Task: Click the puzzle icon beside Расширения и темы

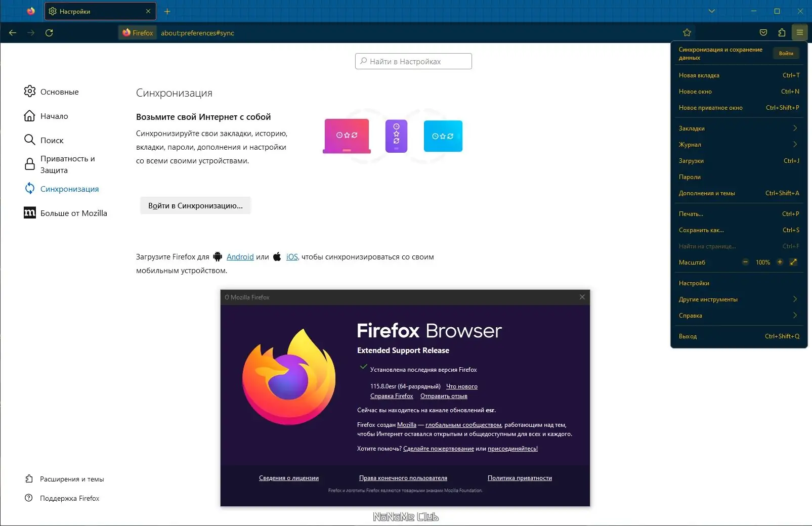Action: (x=29, y=478)
